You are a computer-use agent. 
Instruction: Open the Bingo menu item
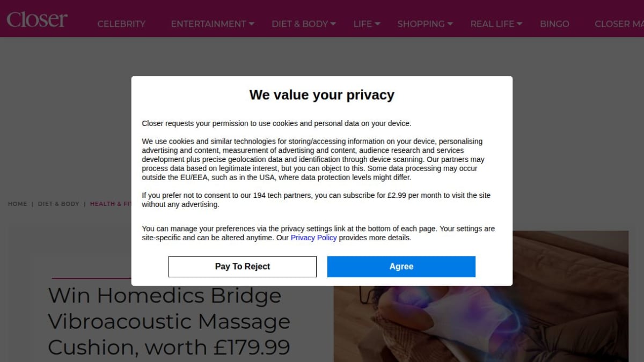[554, 24]
